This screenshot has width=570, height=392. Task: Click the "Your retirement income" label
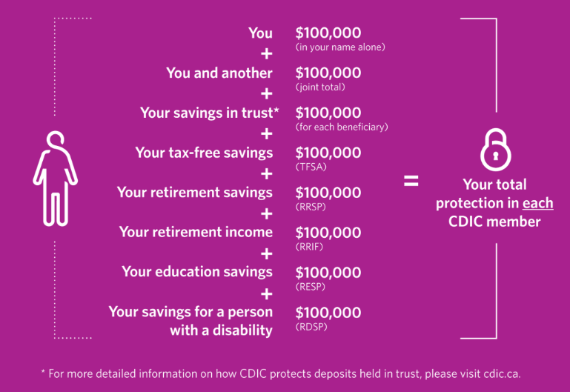pos(196,232)
